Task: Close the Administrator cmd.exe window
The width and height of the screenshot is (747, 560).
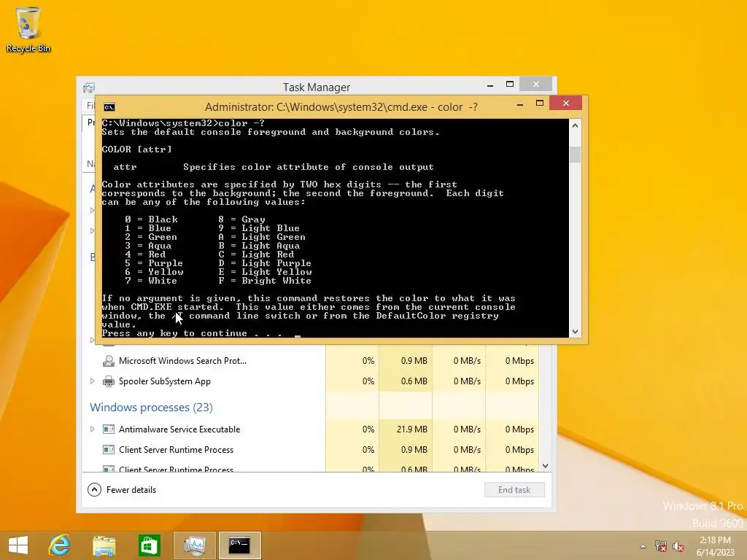Action: (566, 104)
